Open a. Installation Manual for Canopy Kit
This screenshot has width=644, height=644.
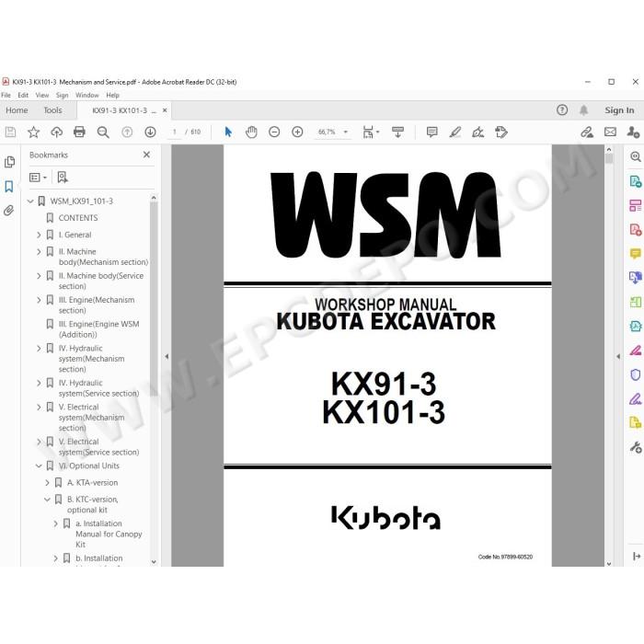pos(109,534)
